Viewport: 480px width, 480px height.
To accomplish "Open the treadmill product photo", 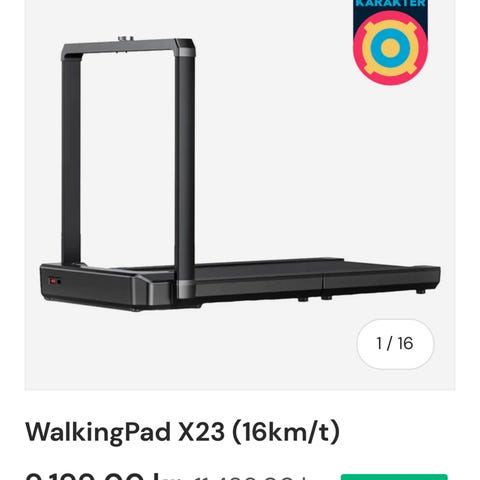I will pyautogui.click(x=240, y=175).
